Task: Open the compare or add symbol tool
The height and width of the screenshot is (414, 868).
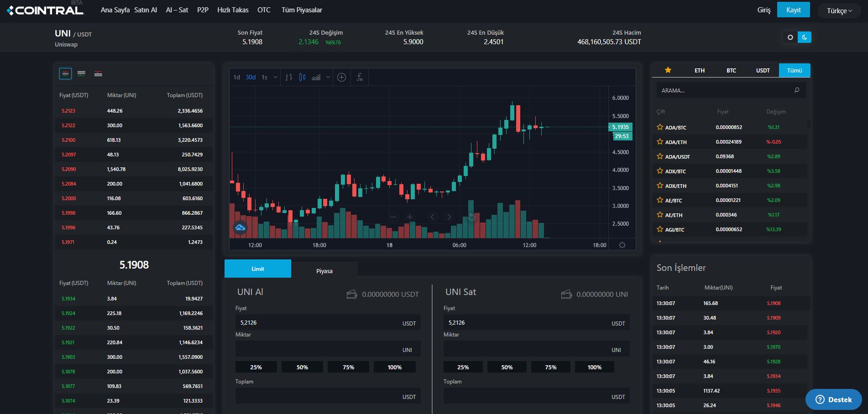Action: (341, 77)
